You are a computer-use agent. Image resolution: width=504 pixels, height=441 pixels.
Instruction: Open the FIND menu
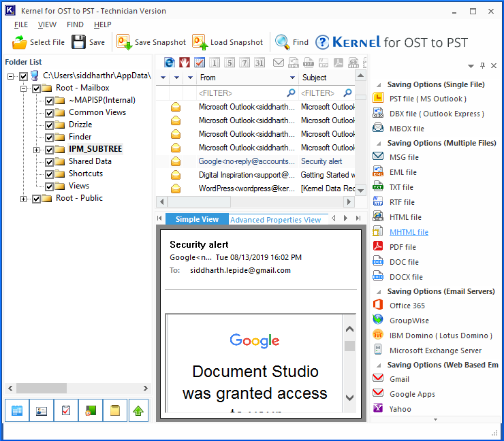coord(75,24)
